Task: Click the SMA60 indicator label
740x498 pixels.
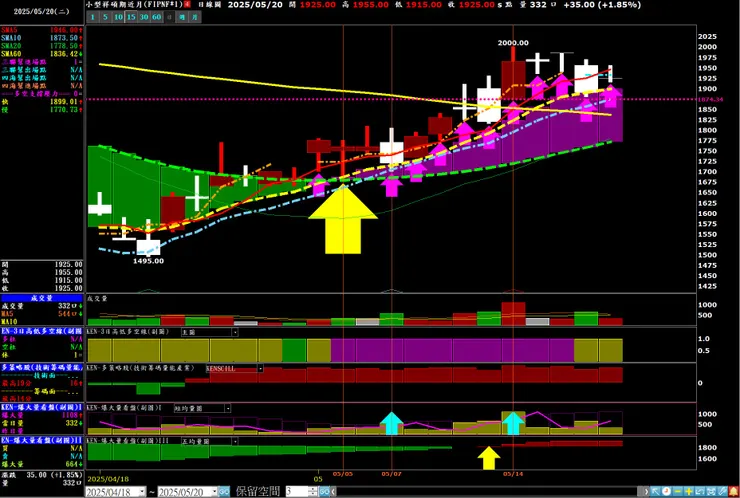Action: (x=10, y=54)
